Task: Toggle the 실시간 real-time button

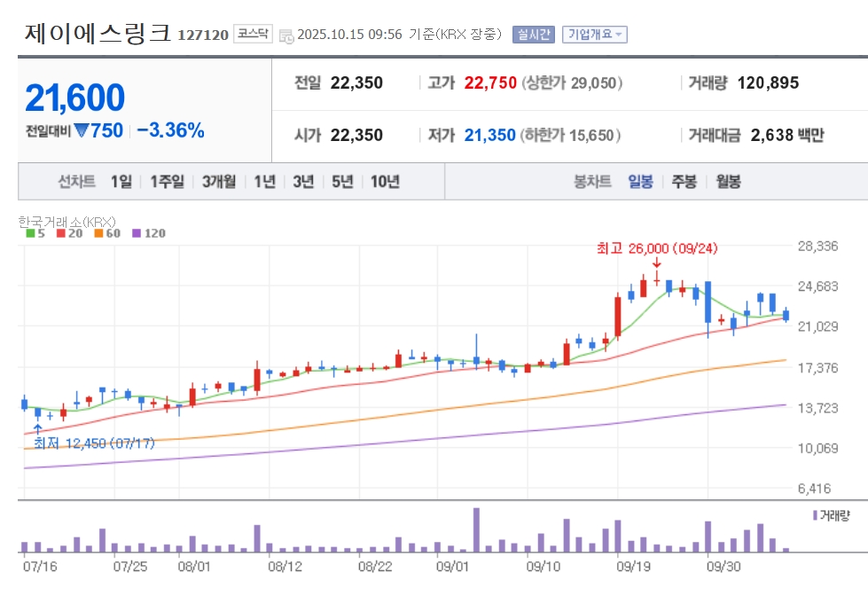Action: click(533, 35)
